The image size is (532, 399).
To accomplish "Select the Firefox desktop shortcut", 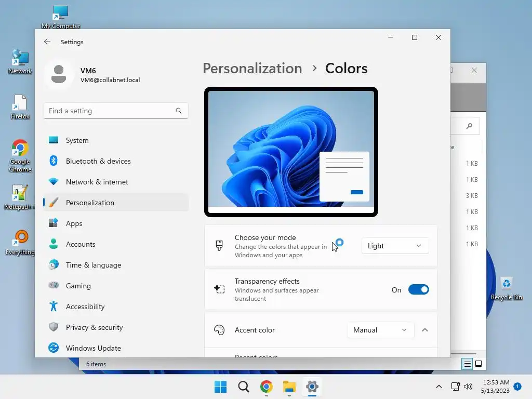I will point(20,107).
